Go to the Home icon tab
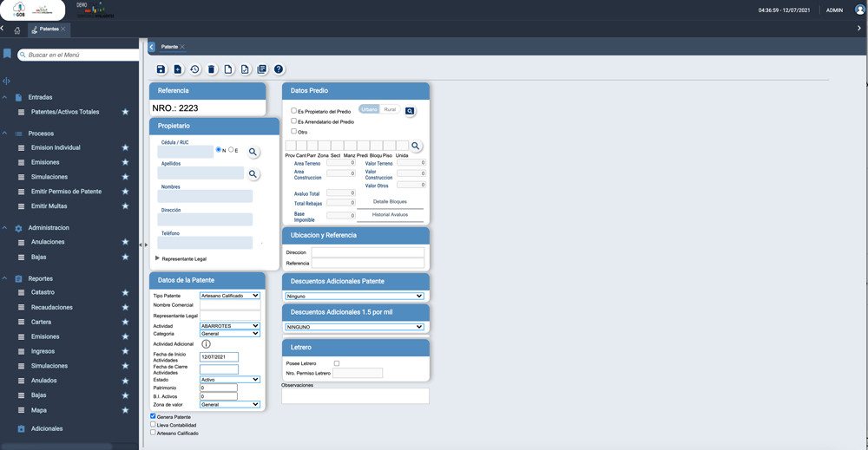The height and width of the screenshot is (450, 868). tap(16, 29)
